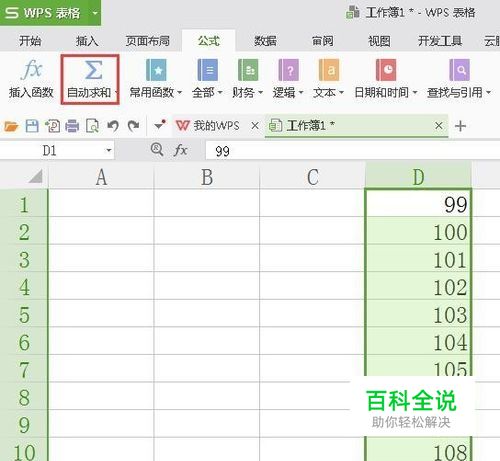Click the open folder icon in quick toolbar

pyautogui.click(x=11, y=126)
